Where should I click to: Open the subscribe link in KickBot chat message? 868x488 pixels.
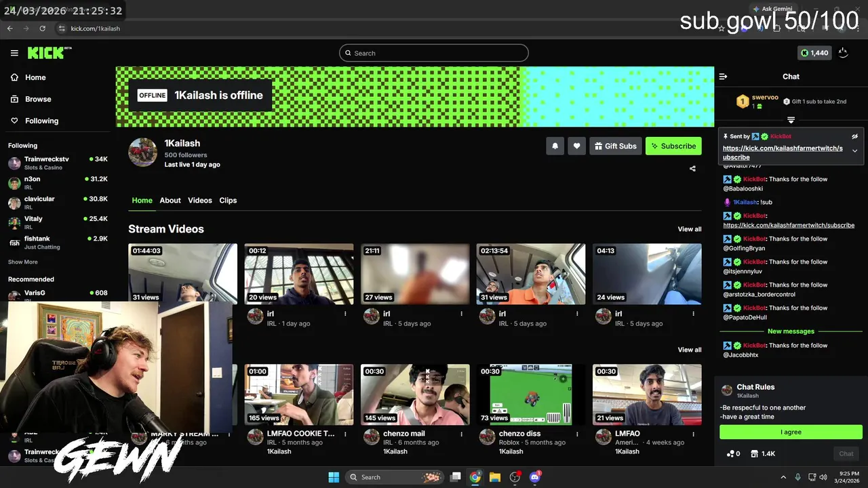point(789,225)
